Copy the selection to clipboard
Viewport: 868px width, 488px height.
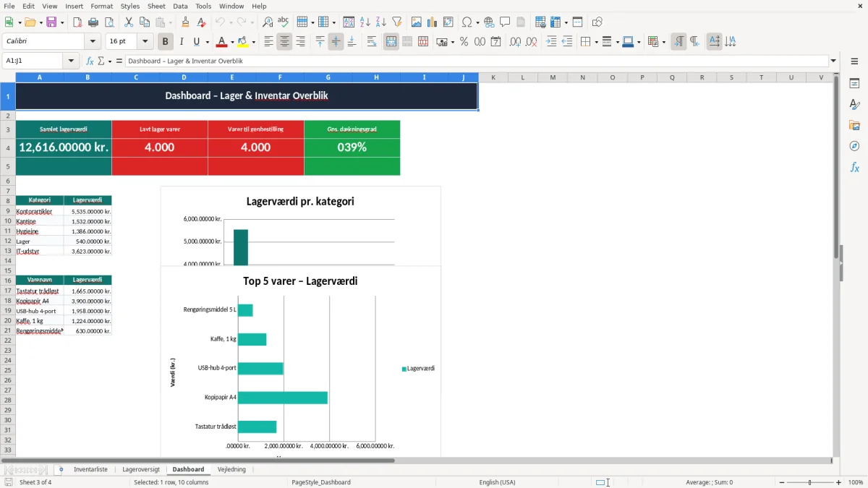144,22
